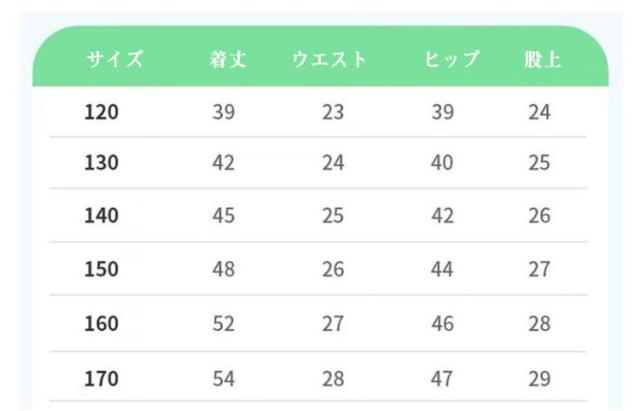Click the 着丈 column header
Viewport: 640px width, 411px height.
(x=223, y=59)
